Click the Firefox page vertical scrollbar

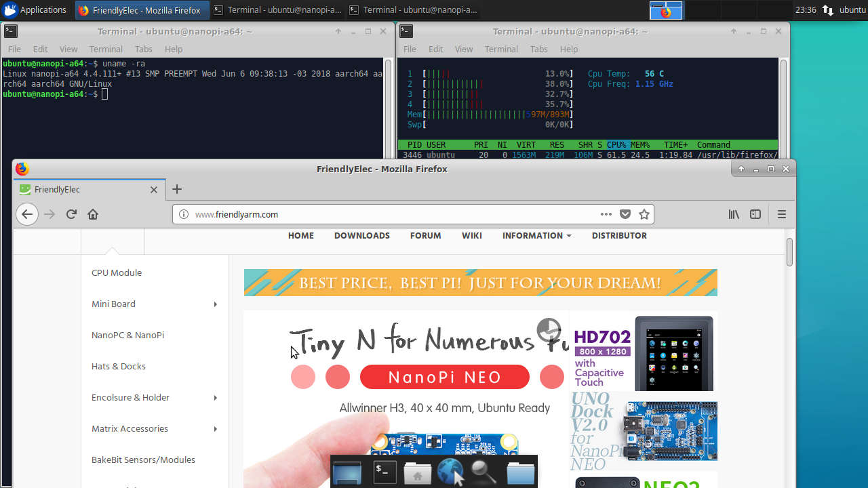click(789, 252)
